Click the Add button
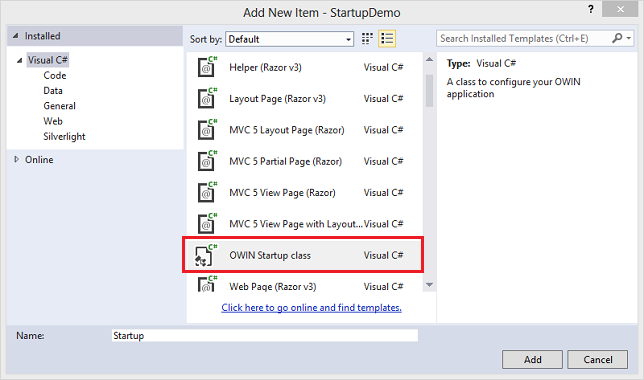644x380 pixels. pyautogui.click(x=532, y=359)
